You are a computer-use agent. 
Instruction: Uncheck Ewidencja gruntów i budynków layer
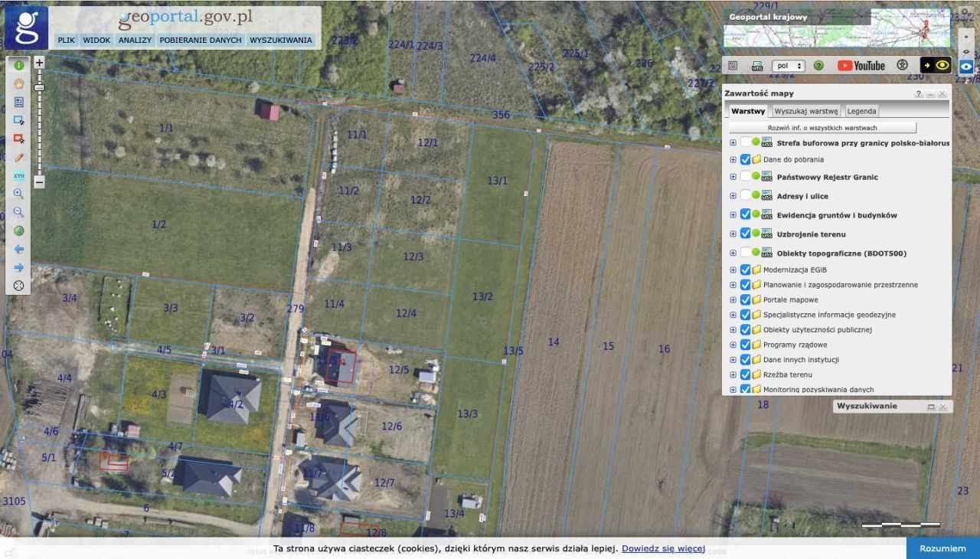point(746,215)
